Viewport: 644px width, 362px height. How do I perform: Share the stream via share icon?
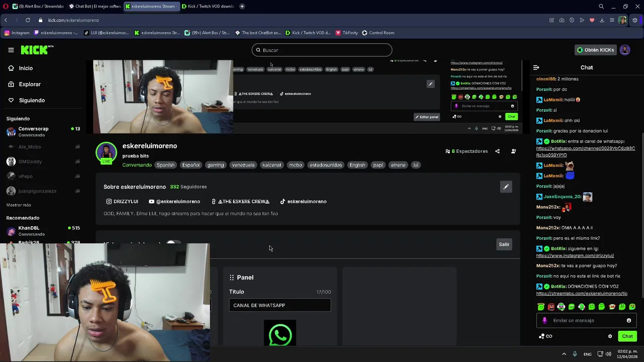[x=498, y=151]
